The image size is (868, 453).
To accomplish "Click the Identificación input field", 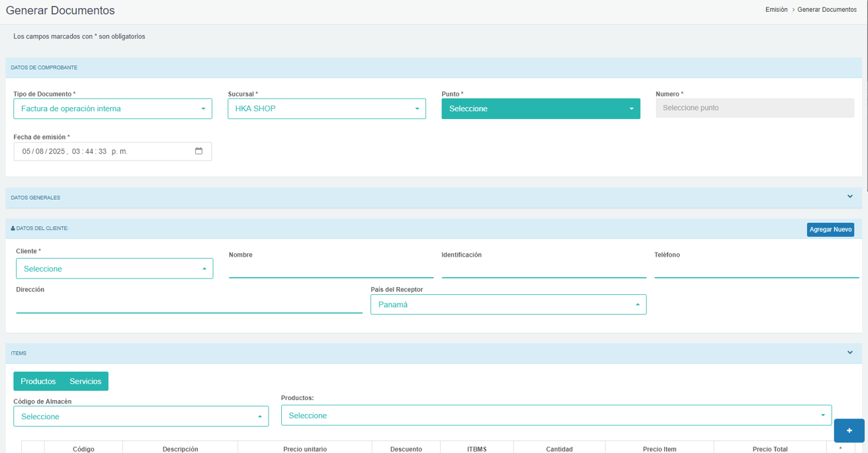I will pyautogui.click(x=543, y=269).
